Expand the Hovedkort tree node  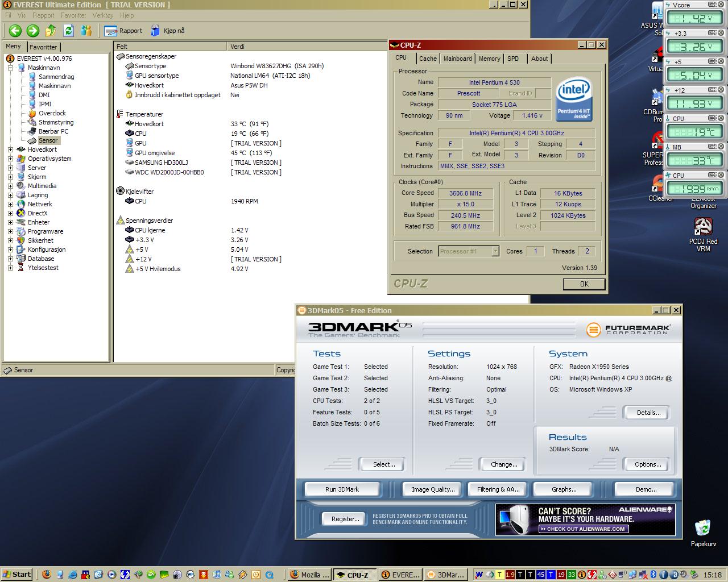pyautogui.click(x=10, y=149)
